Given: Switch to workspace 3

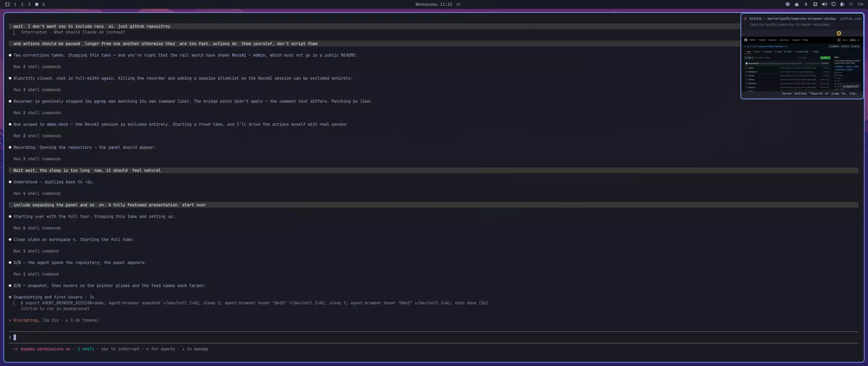Looking at the screenshot, I should (x=30, y=4).
